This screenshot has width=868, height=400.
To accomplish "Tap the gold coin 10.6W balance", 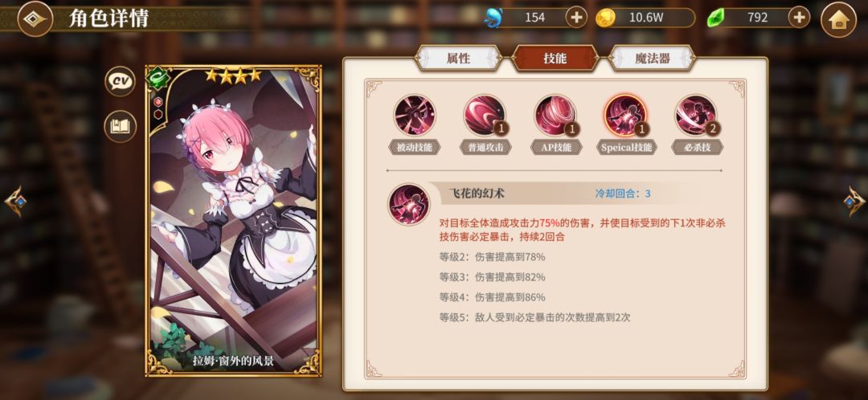I will (x=645, y=18).
